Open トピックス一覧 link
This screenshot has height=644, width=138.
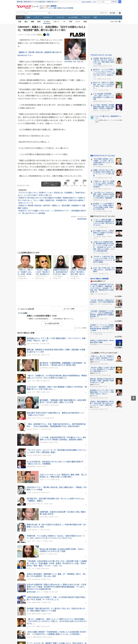[x=115, y=21]
